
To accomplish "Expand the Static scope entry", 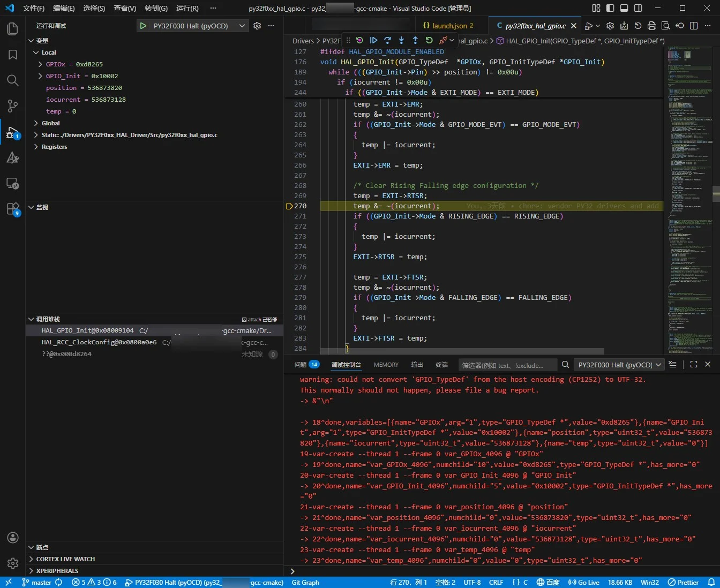I will click(36, 135).
